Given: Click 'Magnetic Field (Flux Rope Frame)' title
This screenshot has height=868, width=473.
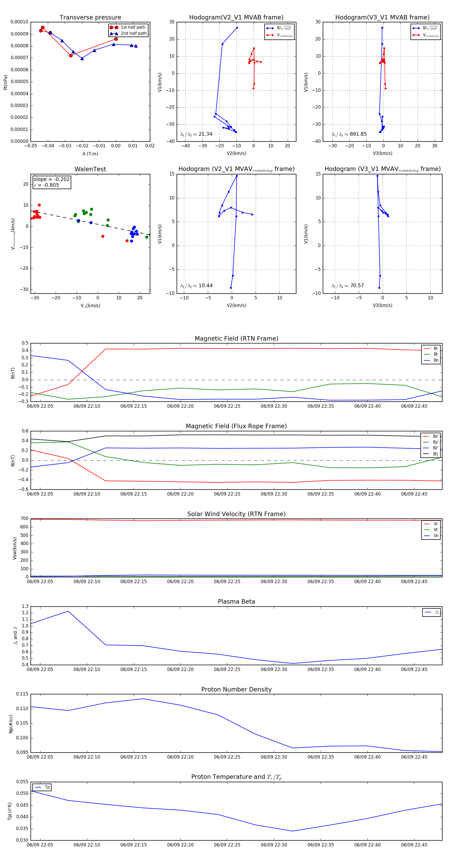Looking at the screenshot, I should click(236, 426).
